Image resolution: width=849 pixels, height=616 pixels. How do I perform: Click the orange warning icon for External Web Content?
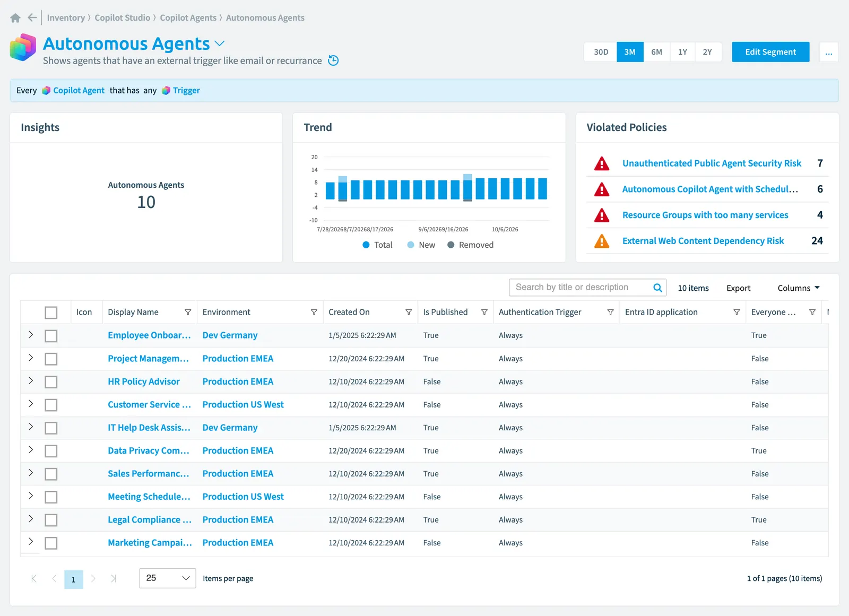(602, 241)
